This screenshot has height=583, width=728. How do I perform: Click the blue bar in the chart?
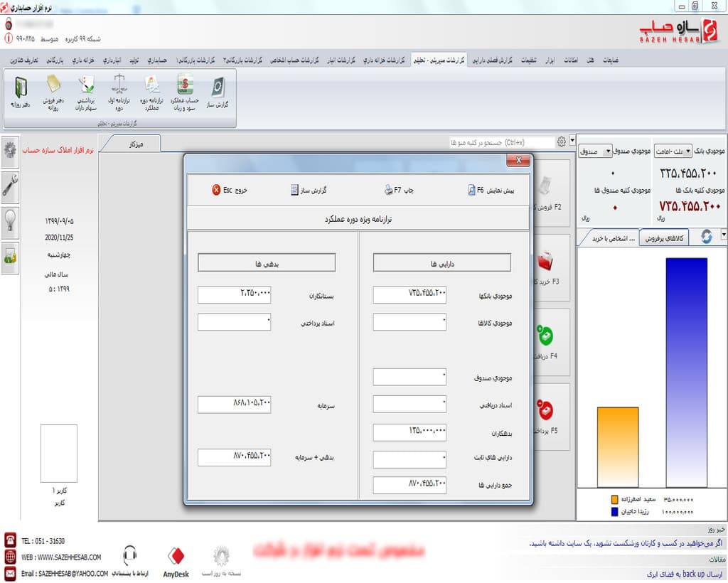686,373
